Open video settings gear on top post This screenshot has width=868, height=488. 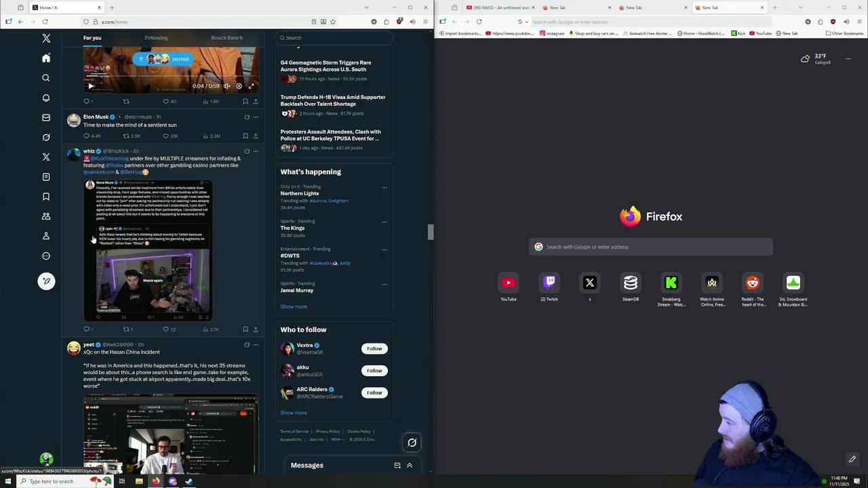click(x=239, y=86)
